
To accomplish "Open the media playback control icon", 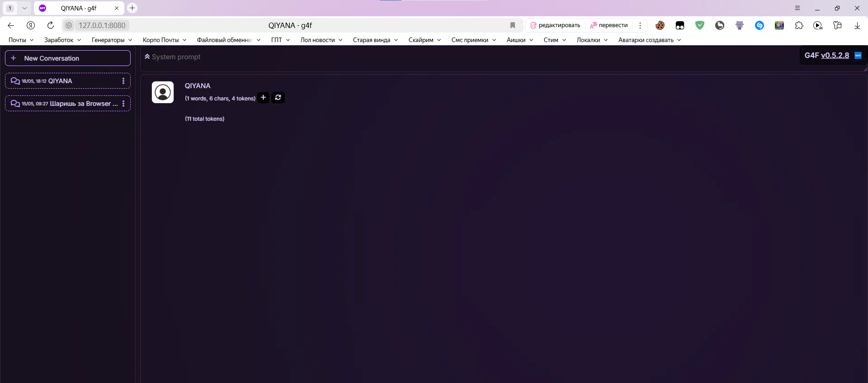I will point(818,25).
